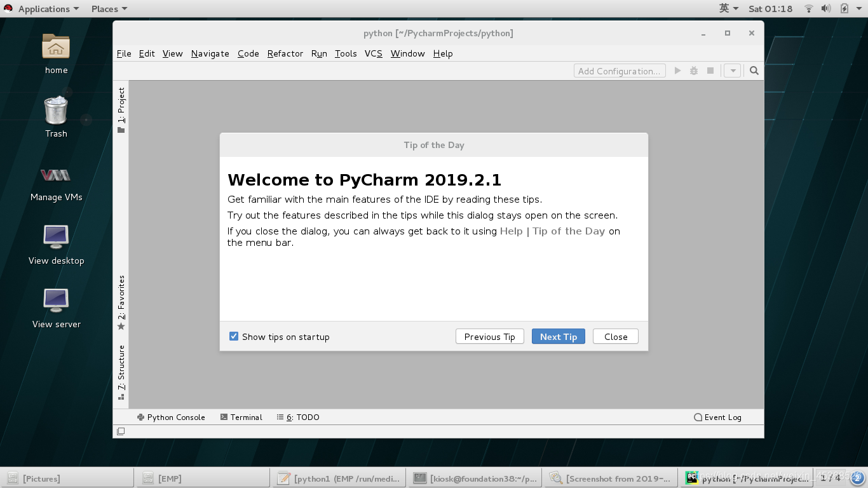Screen dimensions: 868x488
Task: Open the Edit menu
Action: (147, 53)
